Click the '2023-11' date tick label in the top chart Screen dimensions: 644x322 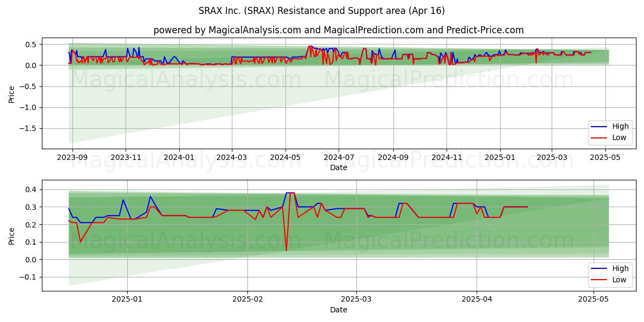click(126, 158)
